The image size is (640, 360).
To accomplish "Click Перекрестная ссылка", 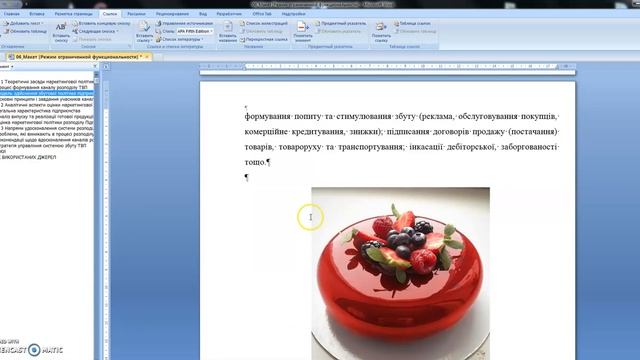I will pyautogui.click(x=264, y=40).
